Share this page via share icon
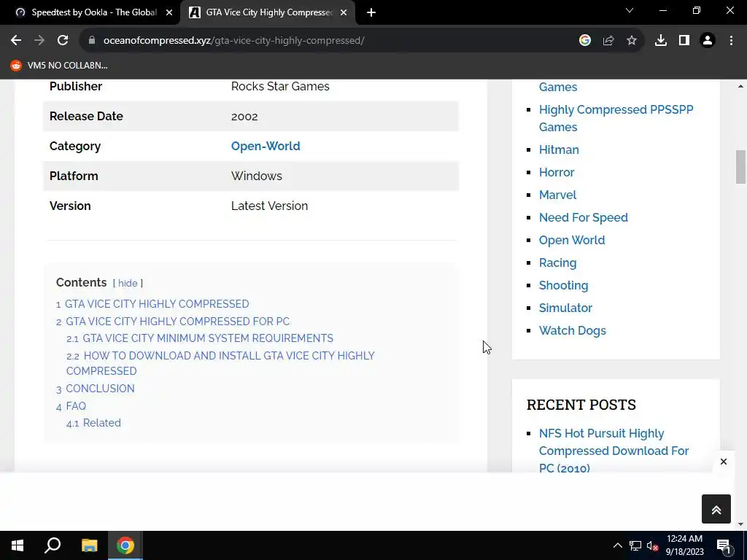 click(x=608, y=41)
